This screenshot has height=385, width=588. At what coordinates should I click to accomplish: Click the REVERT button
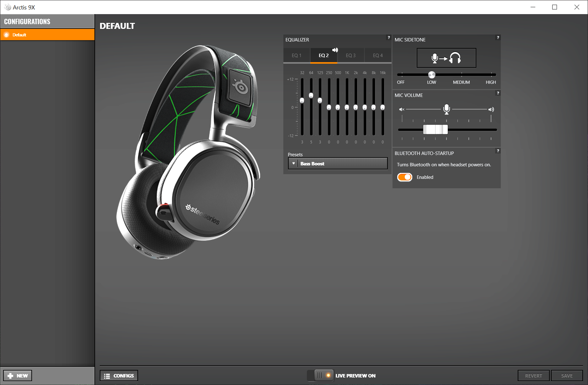(x=533, y=376)
